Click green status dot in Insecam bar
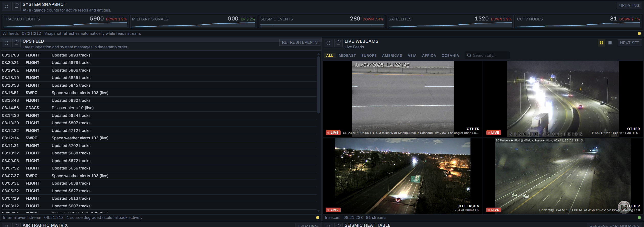The width and height of the screenshot is (644, 227). click(x=639, y=218)
